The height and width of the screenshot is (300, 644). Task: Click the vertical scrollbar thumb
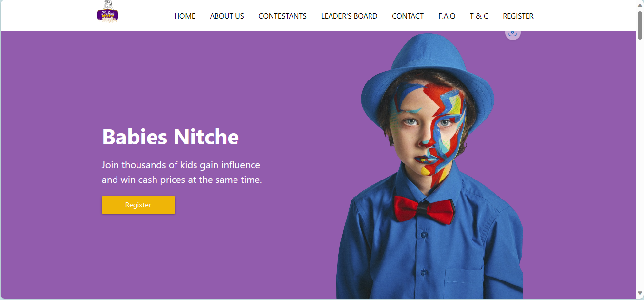640,24
